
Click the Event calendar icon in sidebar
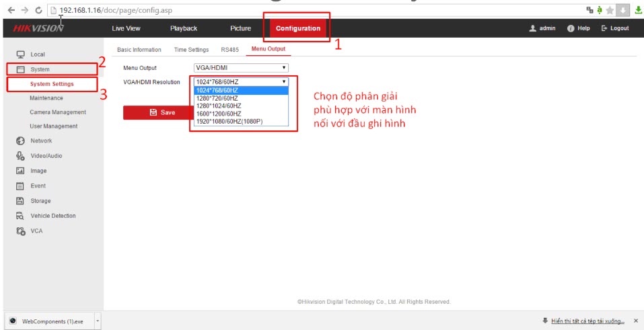point(20,186)
